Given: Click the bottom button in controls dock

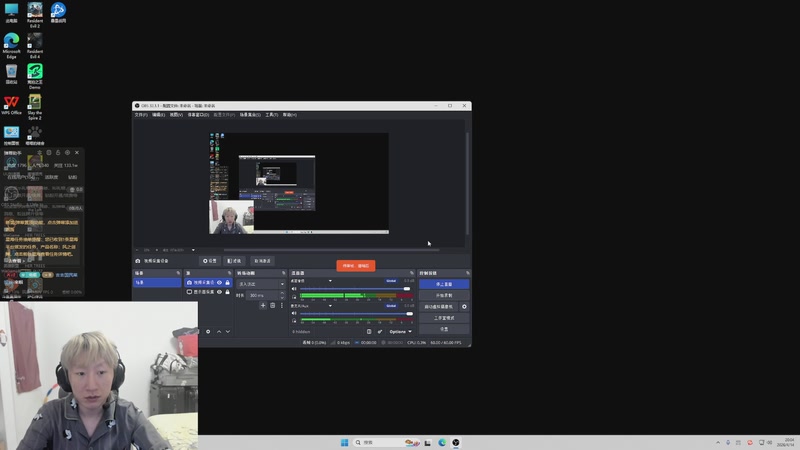Looking at the screenshot, I should pyautogui.click(x=444, y=329).
